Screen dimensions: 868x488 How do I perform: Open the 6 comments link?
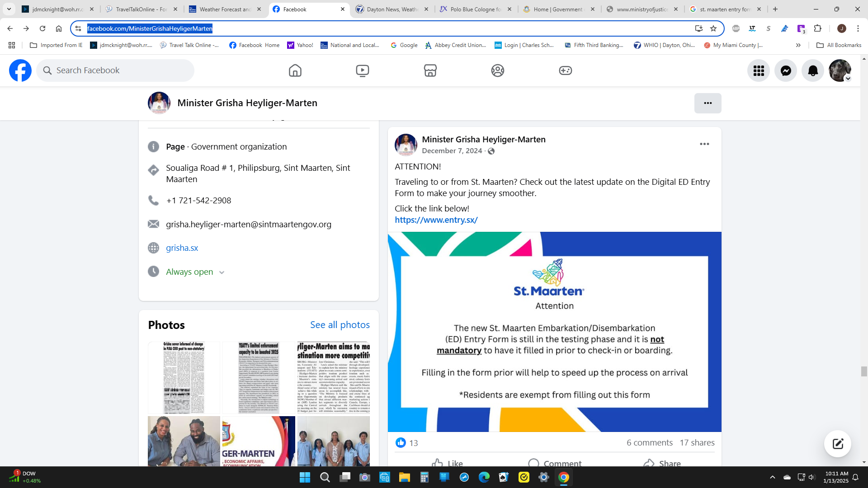click(x=650, y=443)
